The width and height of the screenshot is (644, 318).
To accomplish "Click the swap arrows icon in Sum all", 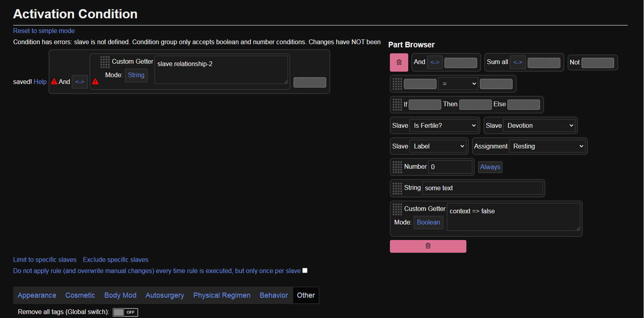I will click(517, 62).
